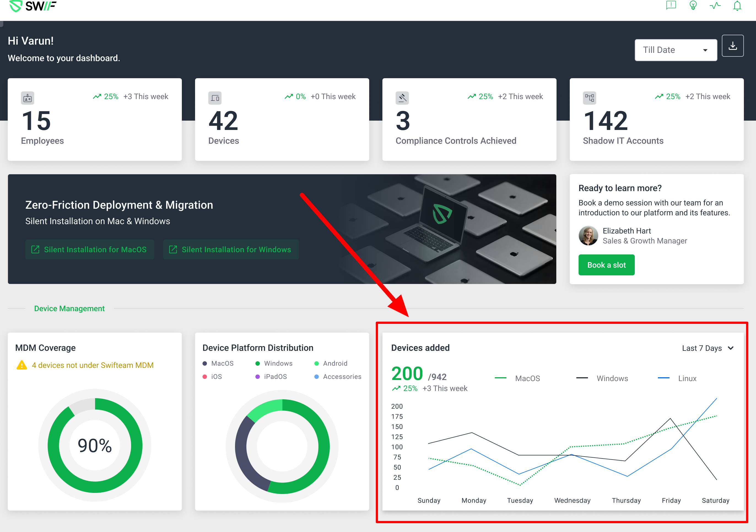
Task: Click Elizabeth Hart's profile photo
Action: (x=588, y=235)
